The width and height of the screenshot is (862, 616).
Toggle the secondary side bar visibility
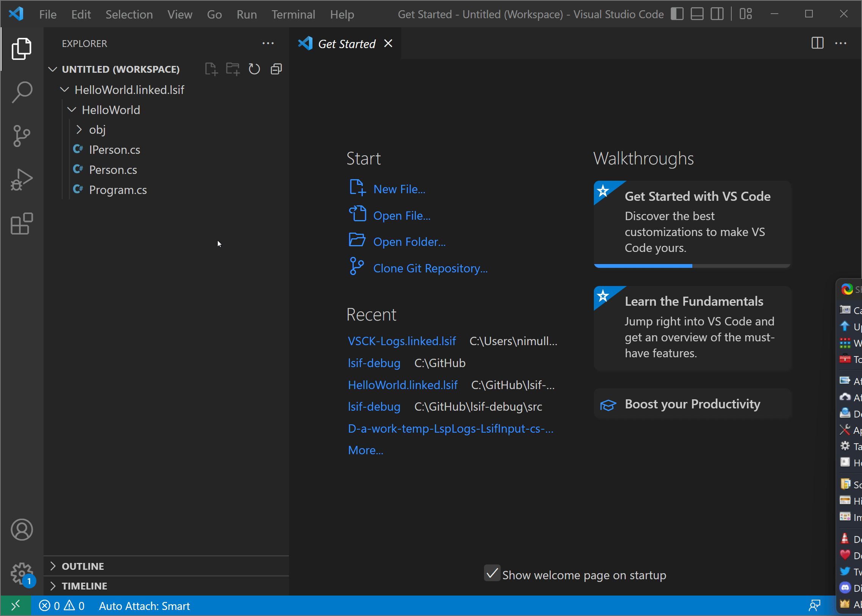pyautogui.click(x=717, y=14)
